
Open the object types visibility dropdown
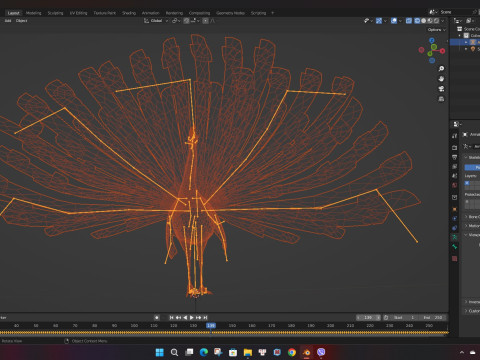tap(368, 21)
